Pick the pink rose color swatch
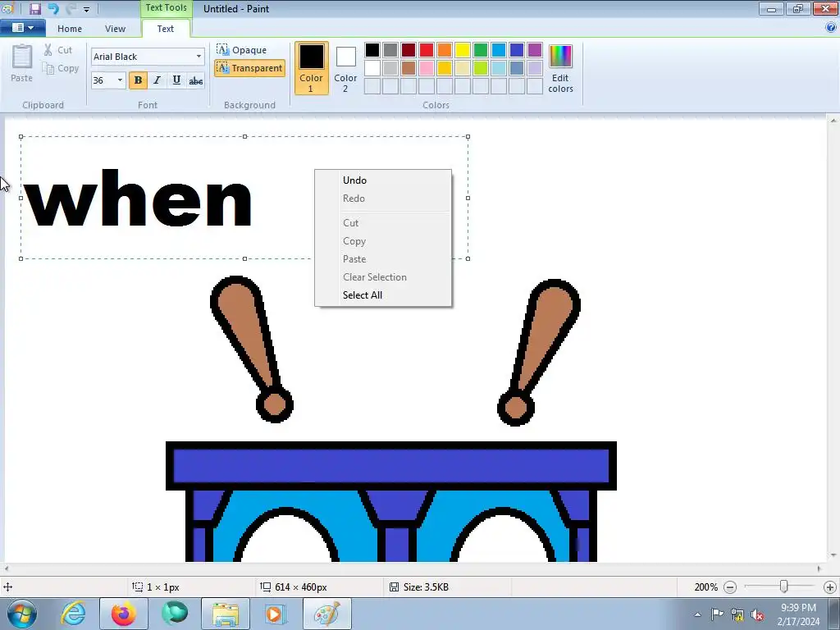The image size is (840, 630). [427, 68]
